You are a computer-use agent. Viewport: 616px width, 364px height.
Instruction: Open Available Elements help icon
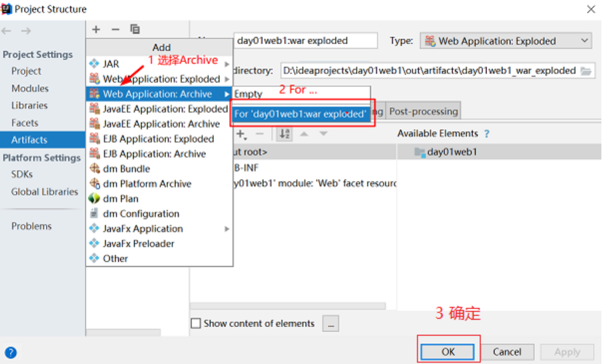487,134
